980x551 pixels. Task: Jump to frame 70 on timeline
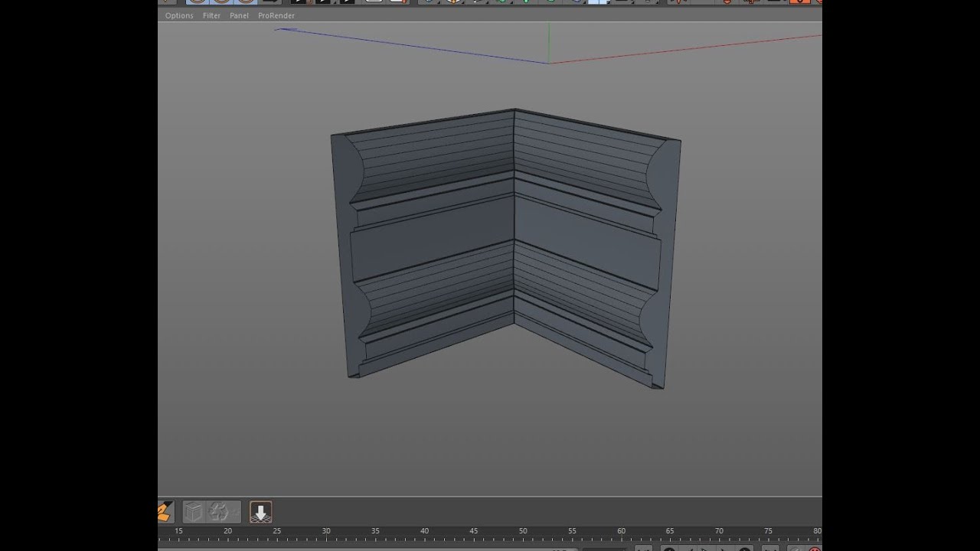tap(719, 531)
